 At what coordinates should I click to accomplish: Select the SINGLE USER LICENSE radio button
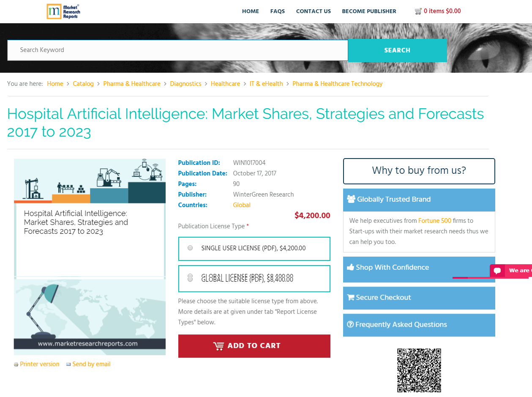pyautogui.click(x=190, y=248)
